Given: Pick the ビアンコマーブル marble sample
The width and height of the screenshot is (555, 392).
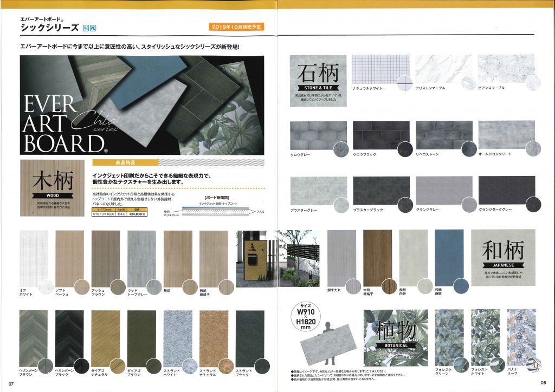Looking at the screenshot, I should 507,69.
